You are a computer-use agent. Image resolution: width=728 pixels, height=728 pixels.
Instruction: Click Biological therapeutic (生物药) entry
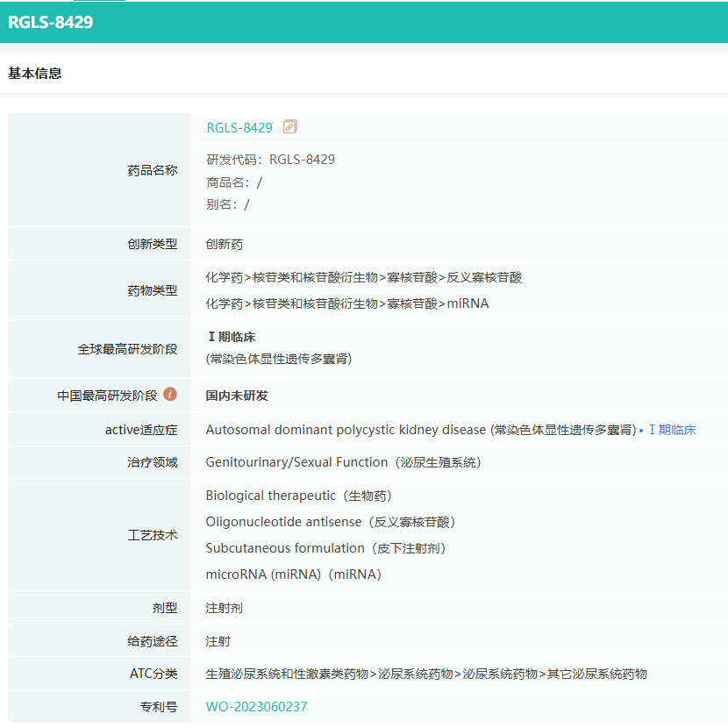coord(298,496)
